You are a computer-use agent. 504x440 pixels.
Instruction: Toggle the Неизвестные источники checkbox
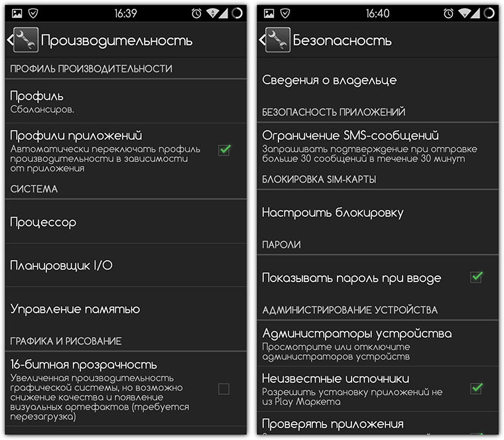(x=476, y=388)
